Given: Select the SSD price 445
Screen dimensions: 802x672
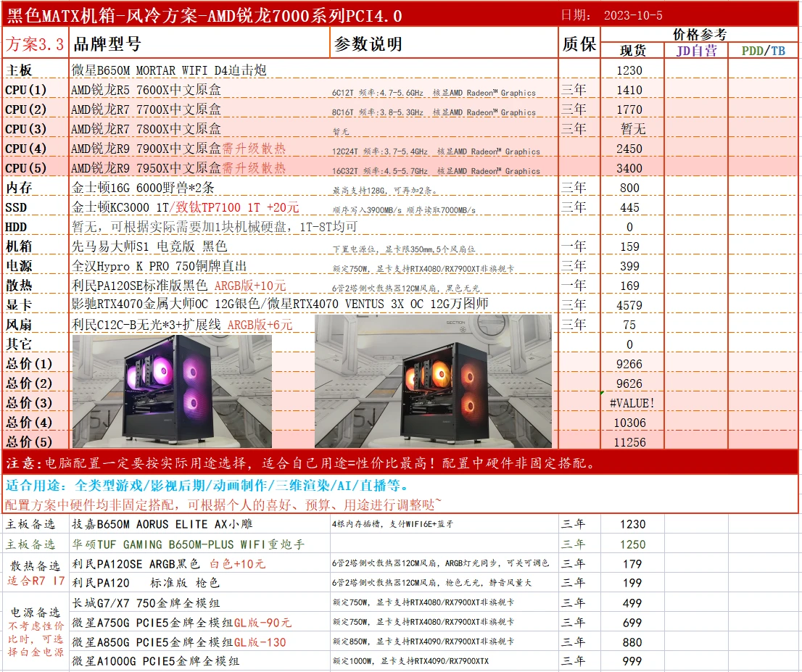Looking at the screenshot, I should (x=629, y=207).
